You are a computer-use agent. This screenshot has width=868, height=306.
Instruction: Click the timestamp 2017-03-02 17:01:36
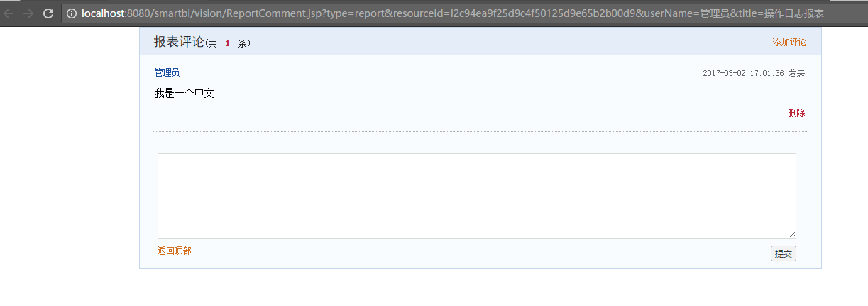pos(743,73)
